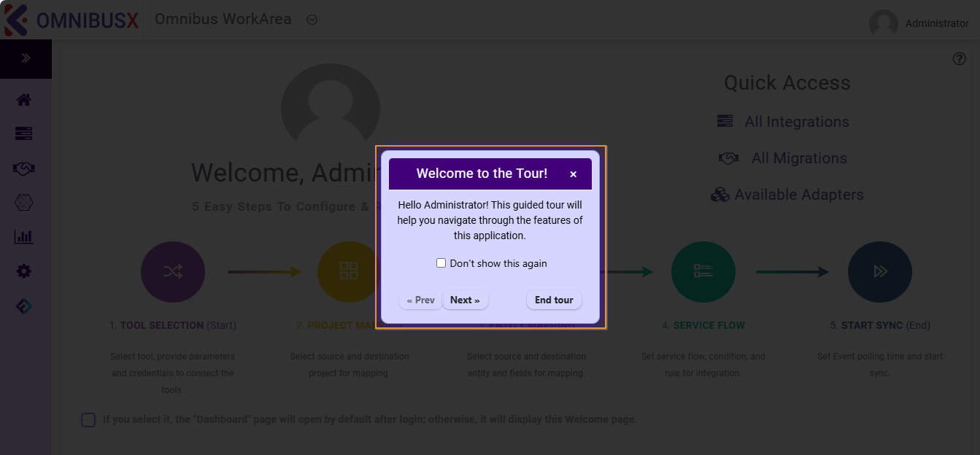Enable the Dashboard-default-after-login checkbox
Image resolution: width=980 pixels, height=455 pixels.
click(x=88, y=419)
